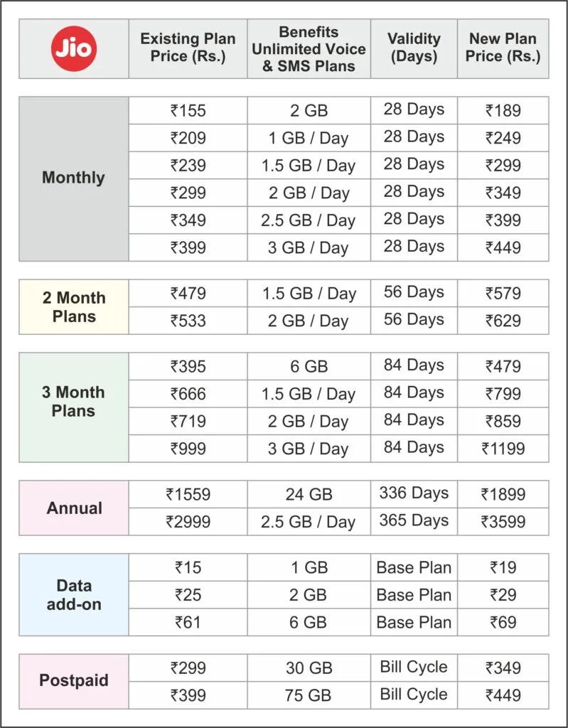Image resolution: width=568 pixels, height=728 pixels.
Task: Click the Postpaid category label
Action: click(74, 680)
